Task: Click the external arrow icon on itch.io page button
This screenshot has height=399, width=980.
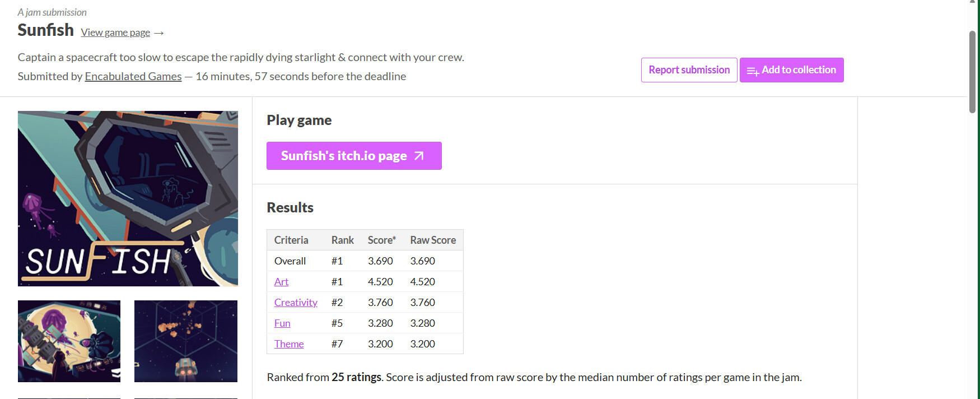Action: click(x=419, y=156)
